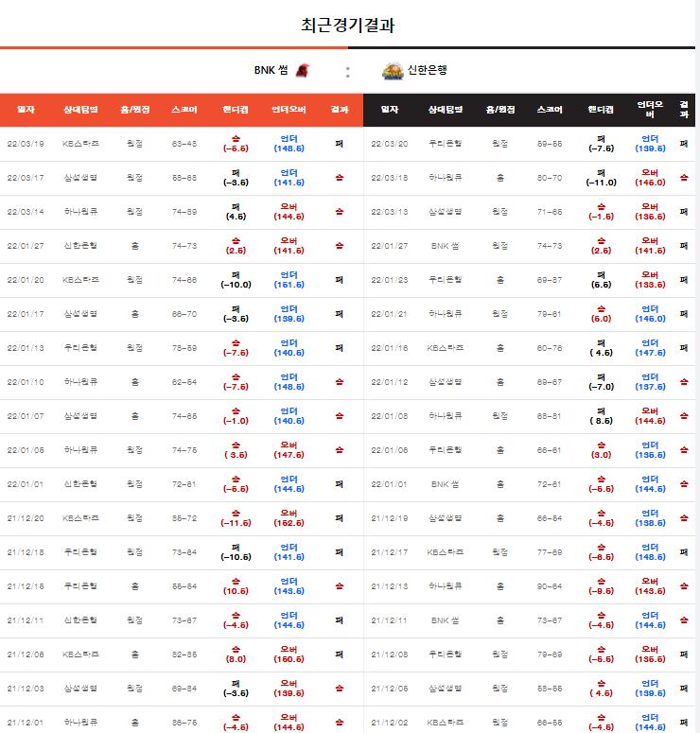Click the (-10.0) handicap in the 22/01/20 row
Viewport: 700px width, 733px height.
coord(236,285)
